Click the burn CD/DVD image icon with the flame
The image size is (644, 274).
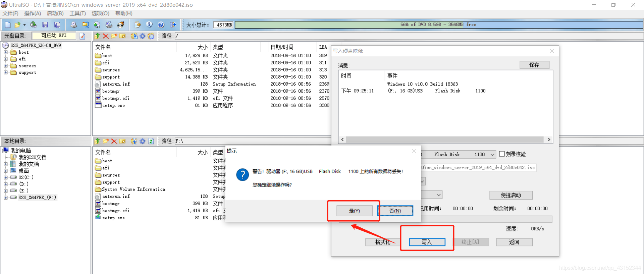pos(121,25)
